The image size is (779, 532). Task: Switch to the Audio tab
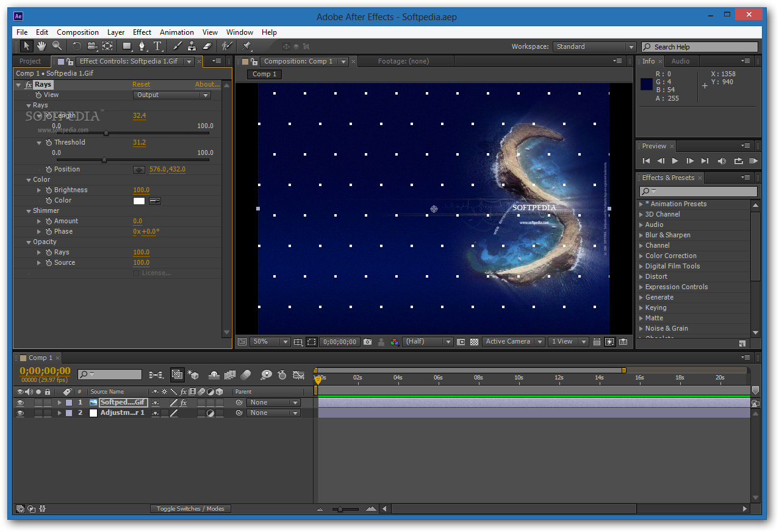click(680, 61)
